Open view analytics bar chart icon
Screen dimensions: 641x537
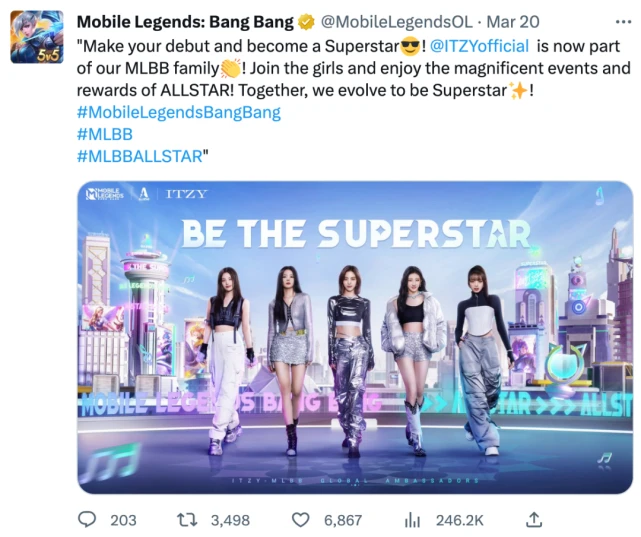coord(412,519)
